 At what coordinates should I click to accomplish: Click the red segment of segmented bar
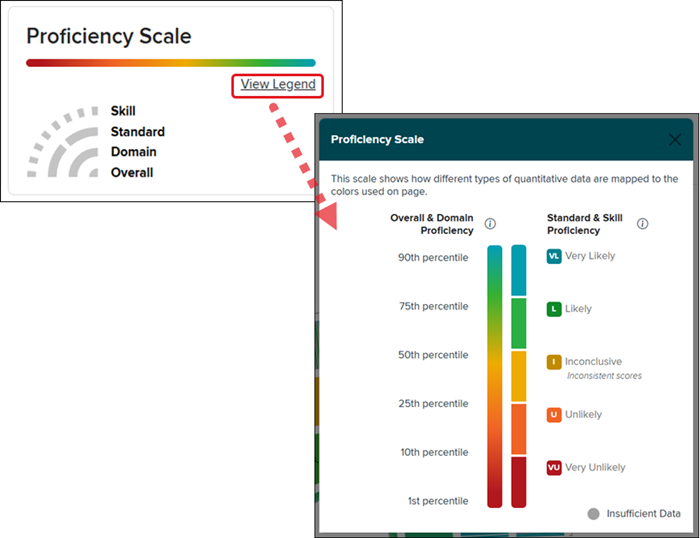click(x=518, y=482)
